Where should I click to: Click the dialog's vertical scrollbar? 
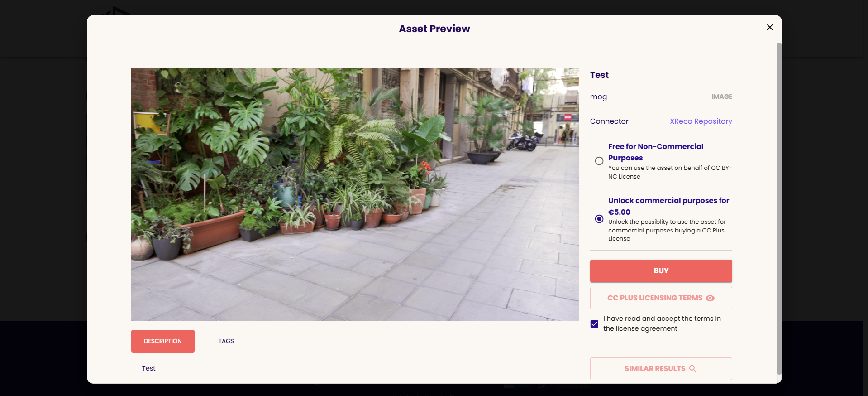tap(779, 208)
